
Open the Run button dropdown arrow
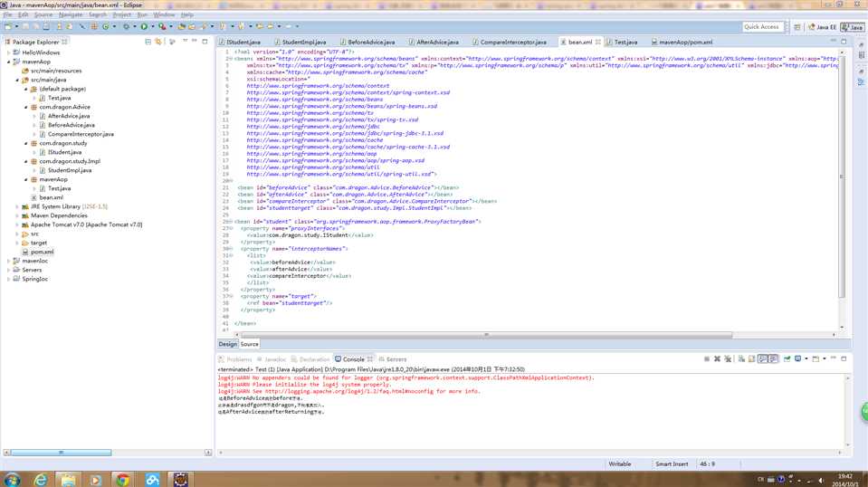152,26
